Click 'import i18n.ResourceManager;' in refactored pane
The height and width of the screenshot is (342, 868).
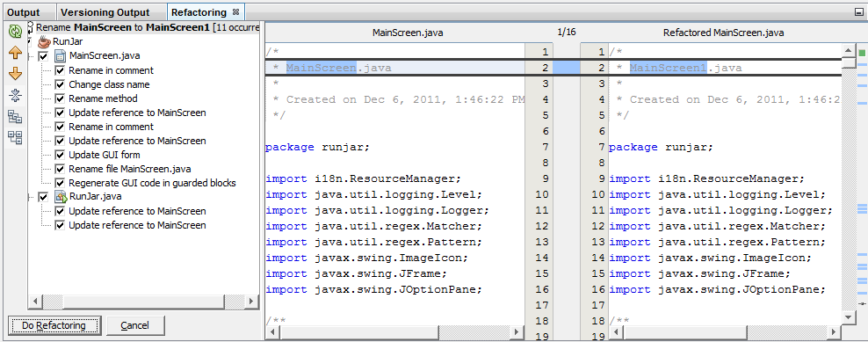[706, 179]
